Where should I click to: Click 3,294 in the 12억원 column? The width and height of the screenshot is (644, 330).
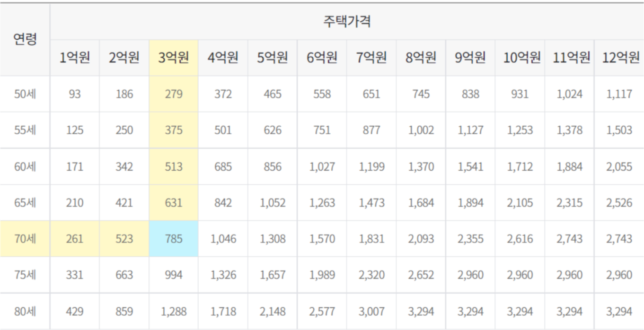[619, 311]
